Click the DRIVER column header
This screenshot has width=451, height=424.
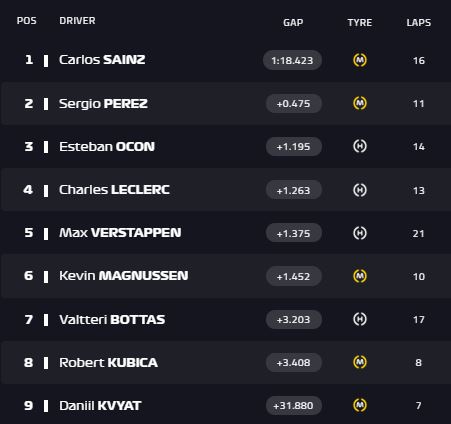(x=77, y=21)
